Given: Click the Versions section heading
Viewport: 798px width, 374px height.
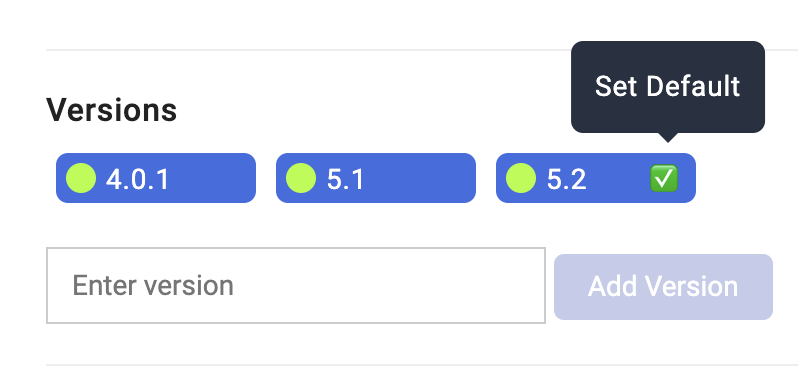Looking at the screenshot, I should click(x=111, y=110).
